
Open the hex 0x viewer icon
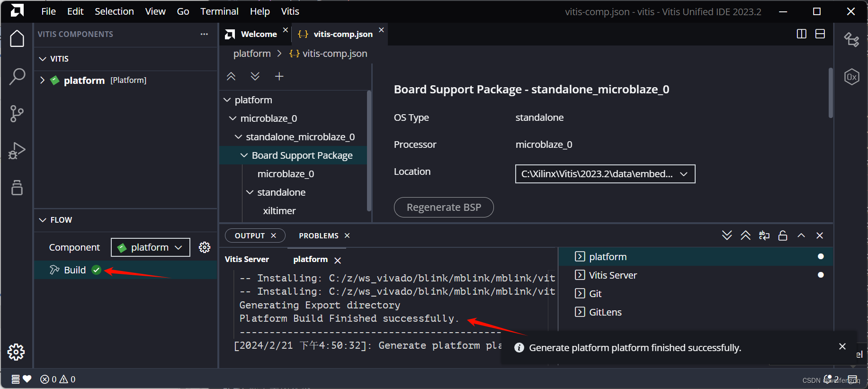point(852,77)
